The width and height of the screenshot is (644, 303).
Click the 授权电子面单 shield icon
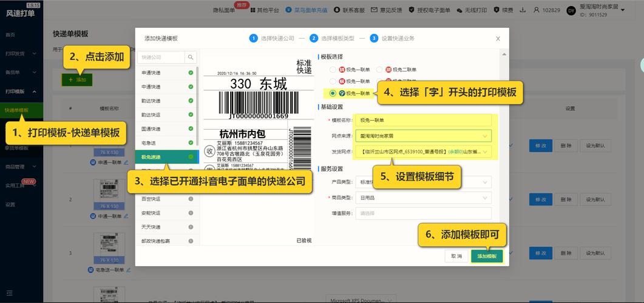coord(411,10)
